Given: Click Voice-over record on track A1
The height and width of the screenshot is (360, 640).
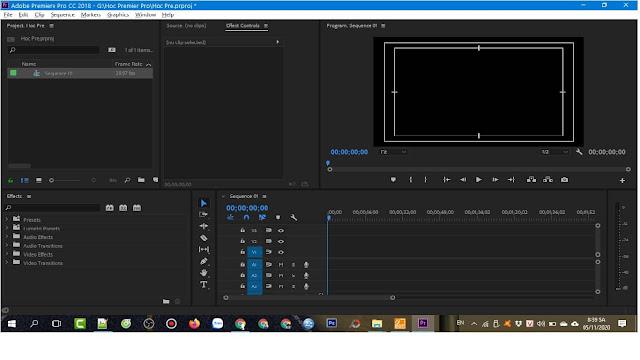Looking at the screenshot, I should (306, 265).
